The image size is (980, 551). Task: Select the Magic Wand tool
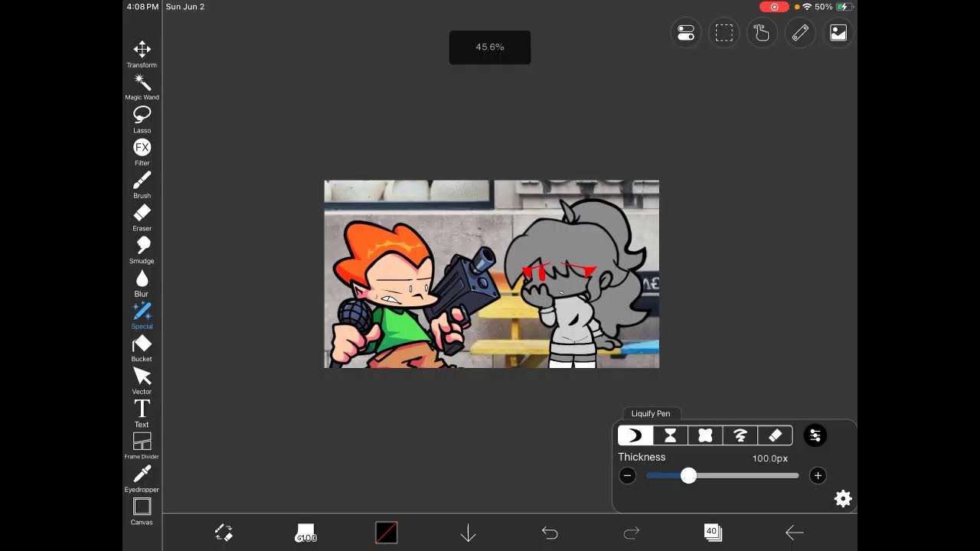coord(142,87)
